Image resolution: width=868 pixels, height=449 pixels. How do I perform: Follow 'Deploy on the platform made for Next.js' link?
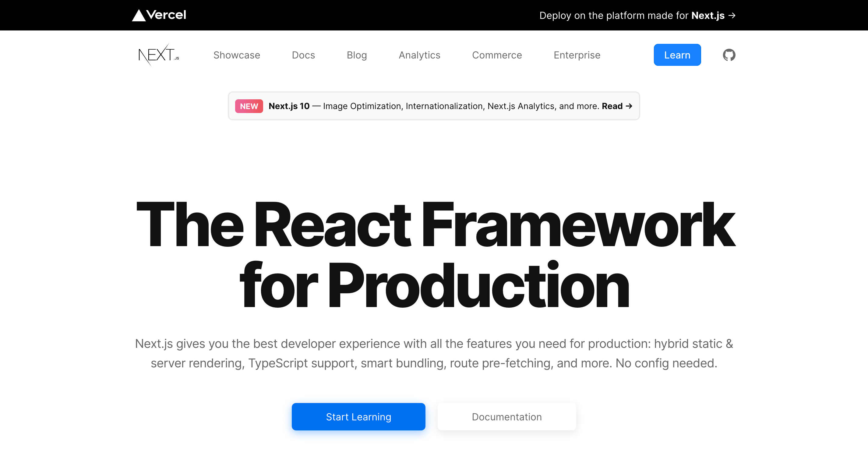coord(637,16)
